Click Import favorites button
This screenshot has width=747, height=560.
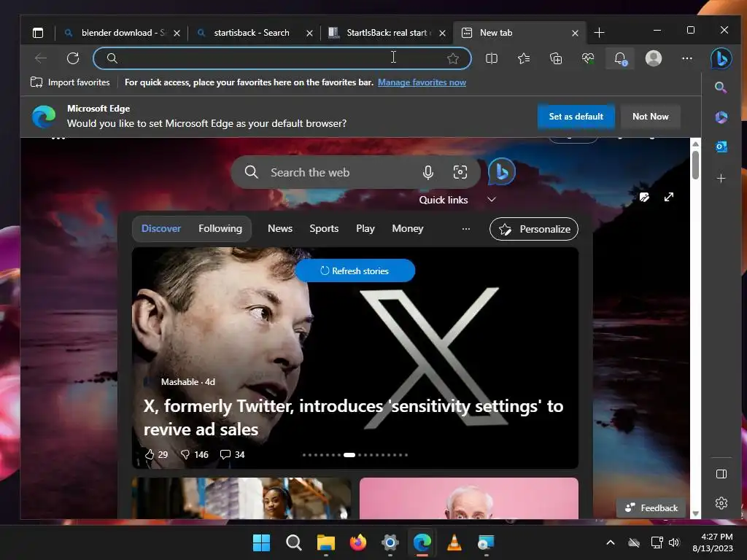coord(70,82)
